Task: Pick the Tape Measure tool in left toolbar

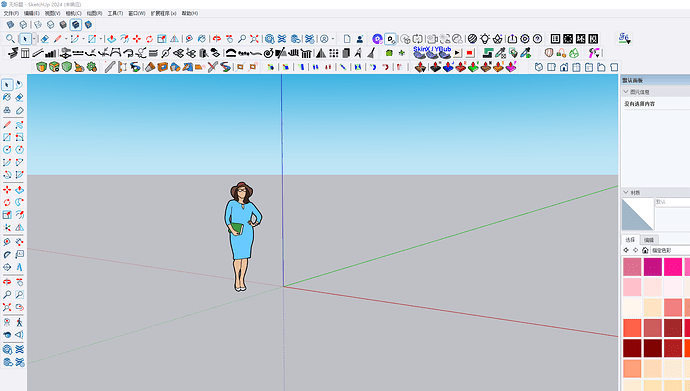Action: tap(7, 241)
